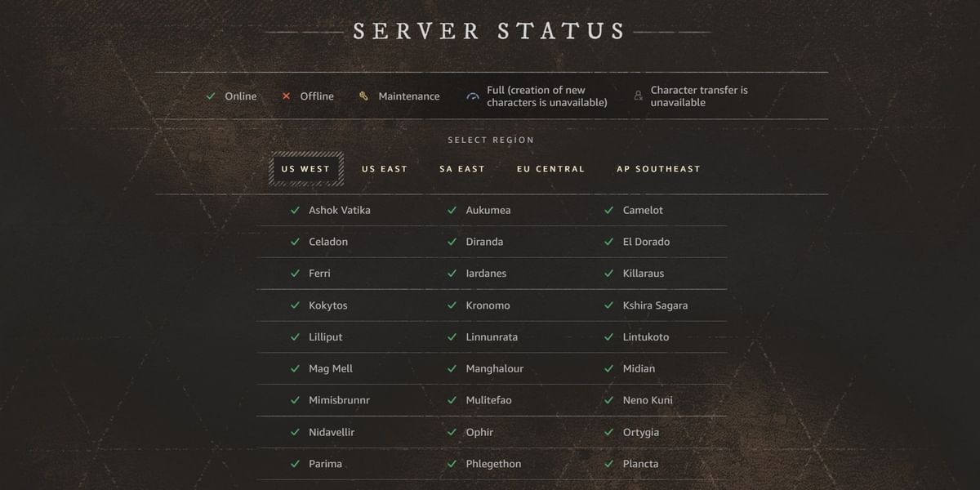Click the Midian server name

pyautogui.click(x=639, y=368)
